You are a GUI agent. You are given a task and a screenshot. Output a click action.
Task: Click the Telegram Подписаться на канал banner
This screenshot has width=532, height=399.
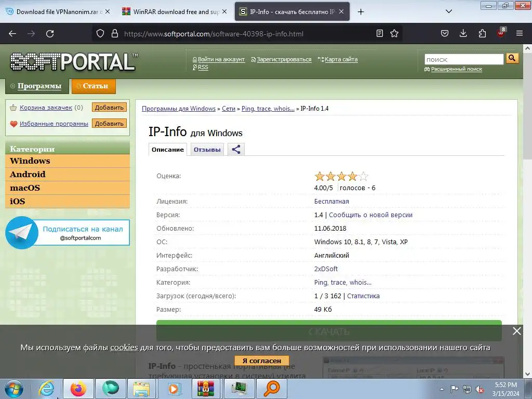(68, 233)
